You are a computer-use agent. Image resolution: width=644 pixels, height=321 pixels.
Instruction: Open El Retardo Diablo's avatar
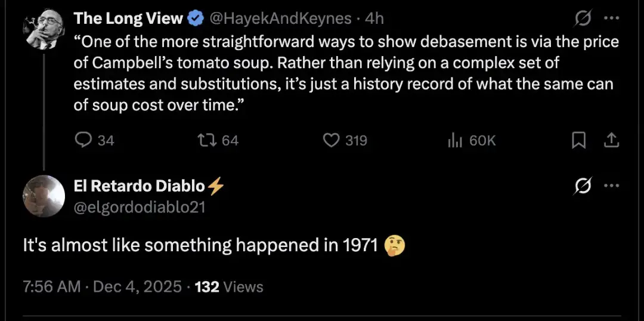tap(43, 196)
